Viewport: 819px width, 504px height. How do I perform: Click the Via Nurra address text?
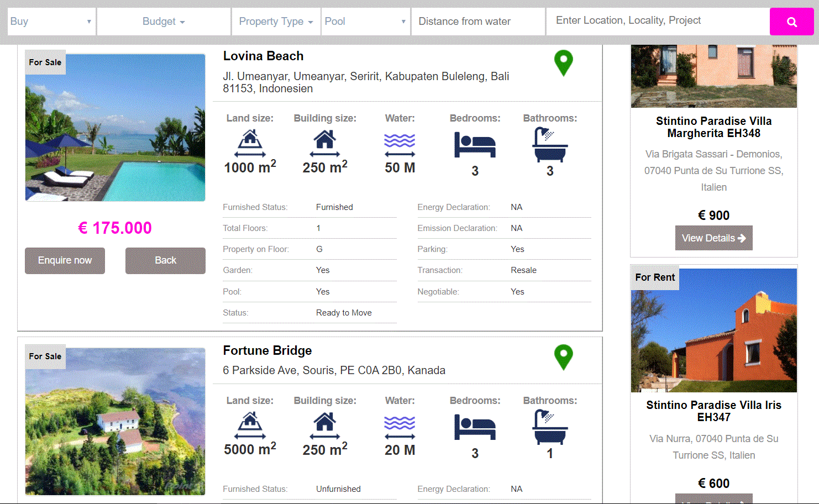point(713,447)
